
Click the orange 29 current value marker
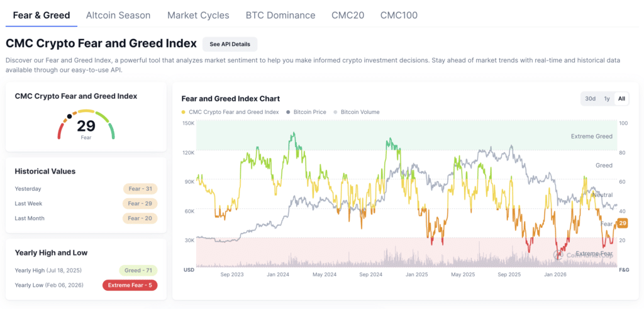623,223
